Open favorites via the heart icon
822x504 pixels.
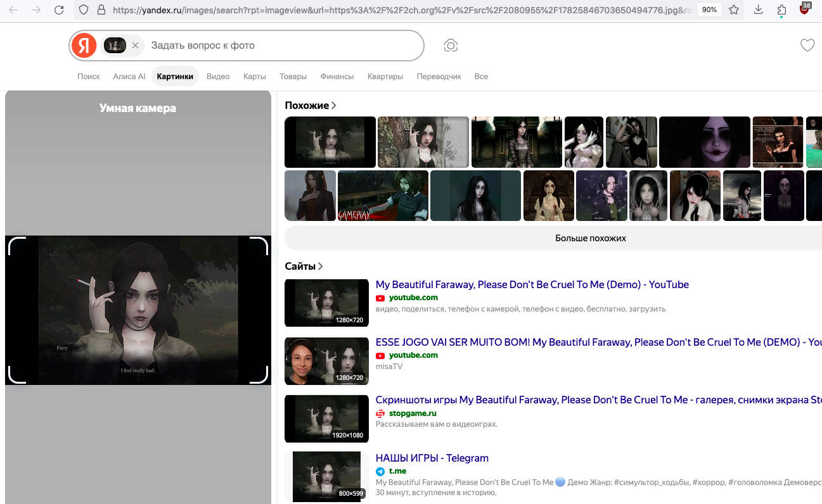tap(807, 46)
